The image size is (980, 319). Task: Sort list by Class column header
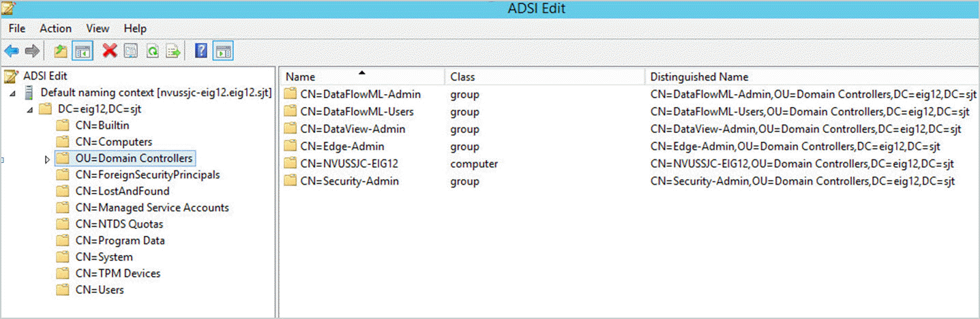point(544,77)
